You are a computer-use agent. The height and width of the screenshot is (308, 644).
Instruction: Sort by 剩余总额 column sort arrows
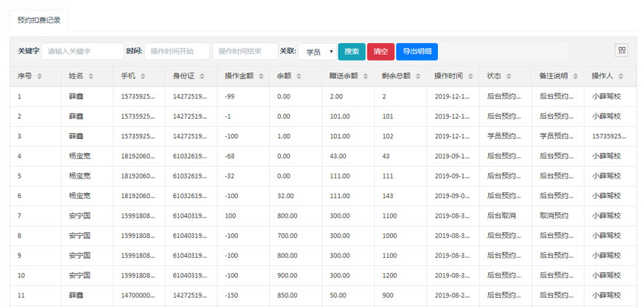pos(418,76)
